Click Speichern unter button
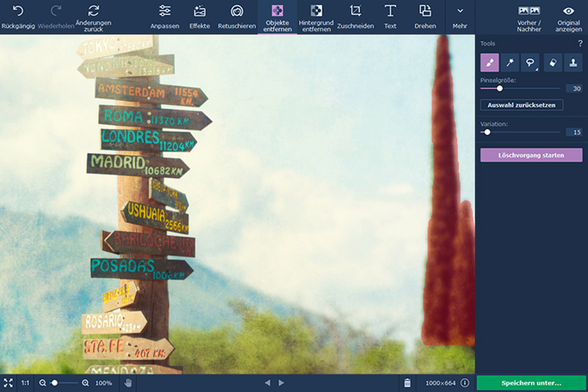The width and height of the screenshot is (588, 392). point(532,383)
